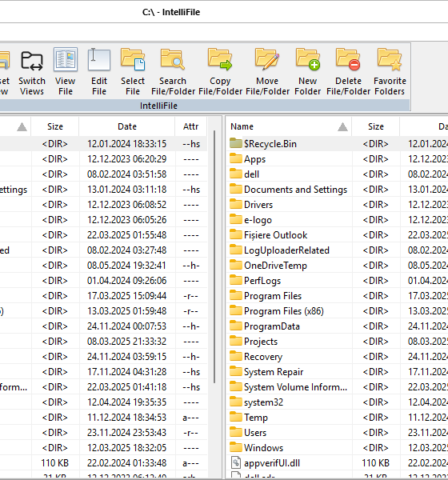
Task: Select System Repair folder name
Action: pos(274,372)
